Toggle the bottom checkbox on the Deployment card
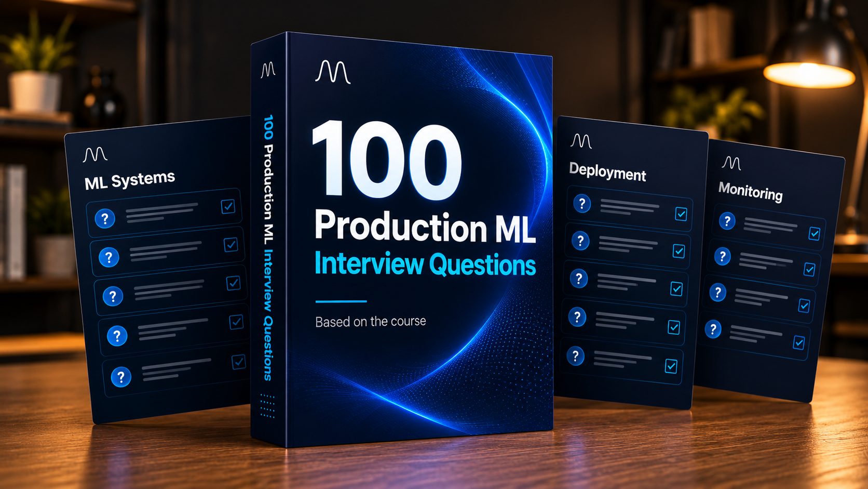The height and width of the screenshot is (489, 868). point(671,366)
